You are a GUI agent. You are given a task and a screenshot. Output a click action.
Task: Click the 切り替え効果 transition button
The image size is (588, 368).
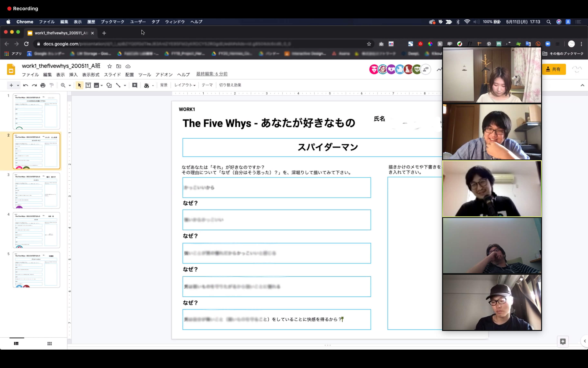tap(230, 85)
